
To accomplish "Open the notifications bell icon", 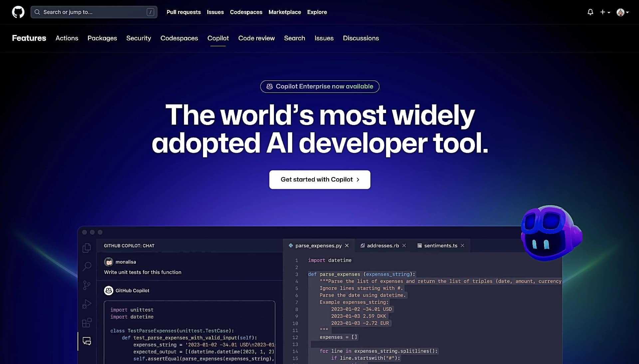I will [590, 12].
